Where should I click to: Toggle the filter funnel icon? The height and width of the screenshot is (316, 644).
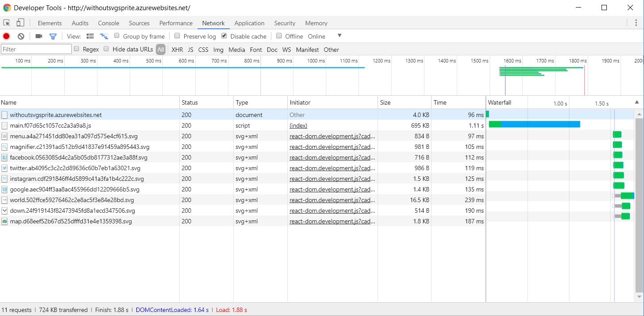pyautogui.click(x=53, y=36)
